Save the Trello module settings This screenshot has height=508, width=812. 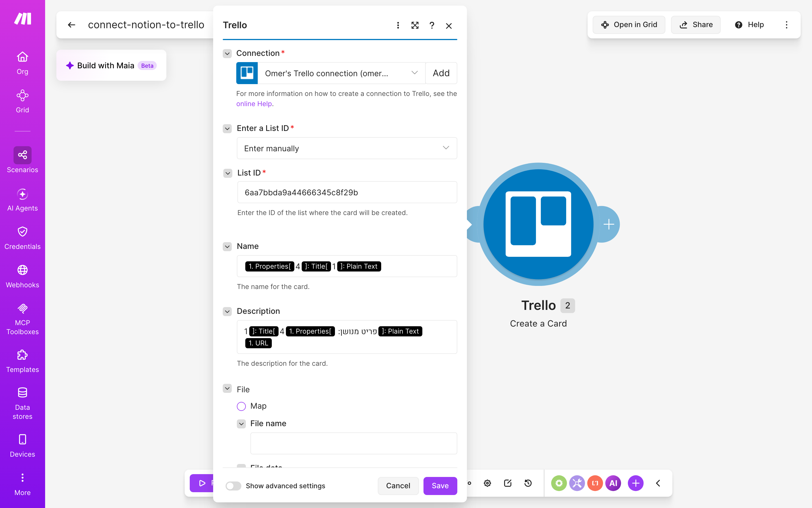pyautogui.click(x=440, y=486)
